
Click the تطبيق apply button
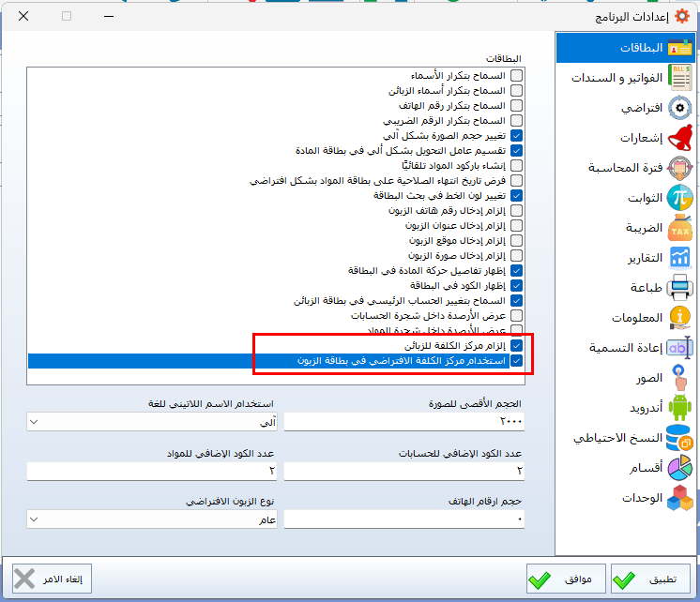click(x=651, y=579)
